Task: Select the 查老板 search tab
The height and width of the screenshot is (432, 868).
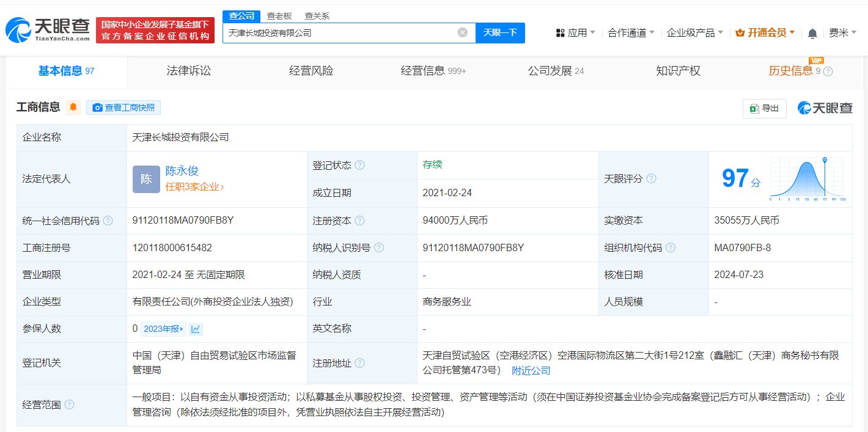Action: [279, 16]
